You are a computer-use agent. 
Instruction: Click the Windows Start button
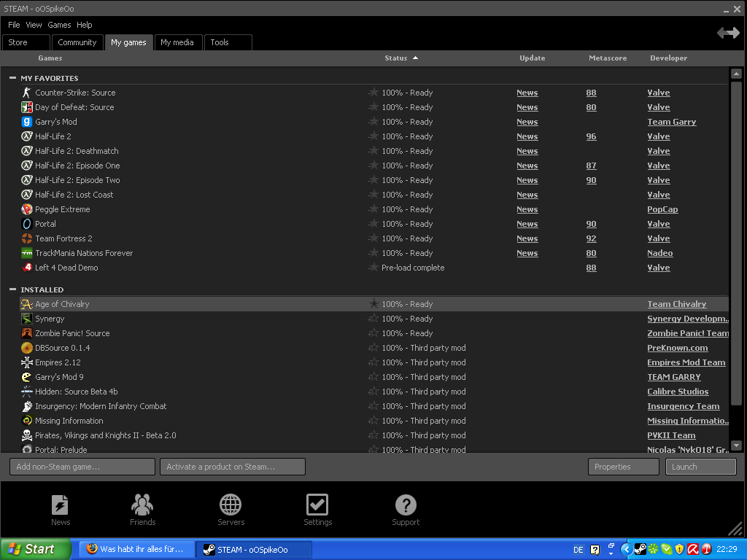35,549
